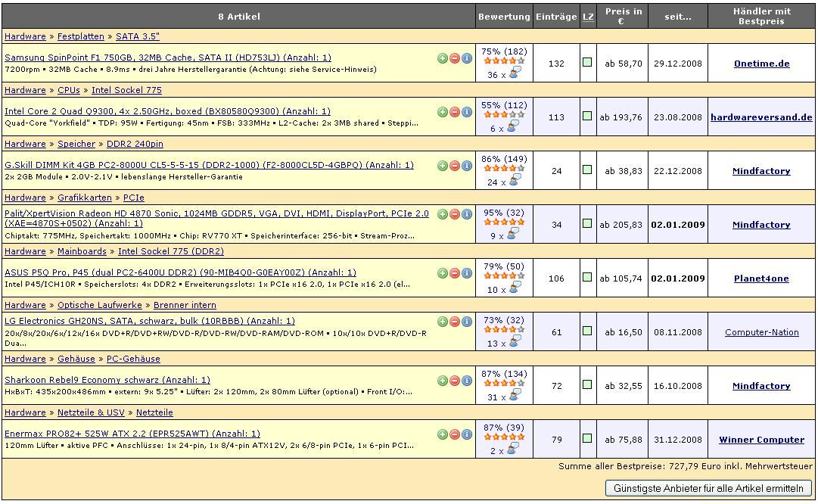Visit Onetime.de dealer link

762,64
